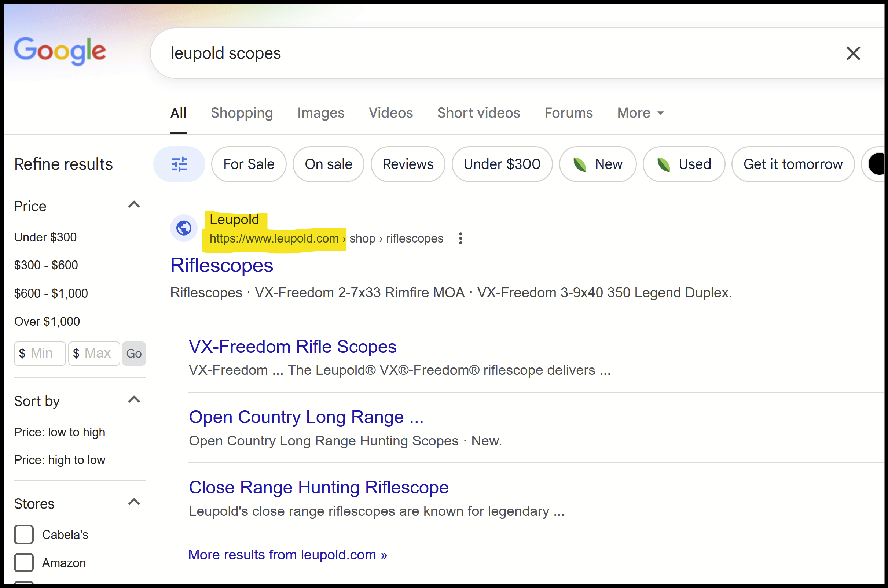
Task: Filter by Over $1,000 price range
Action: (47, 321)
